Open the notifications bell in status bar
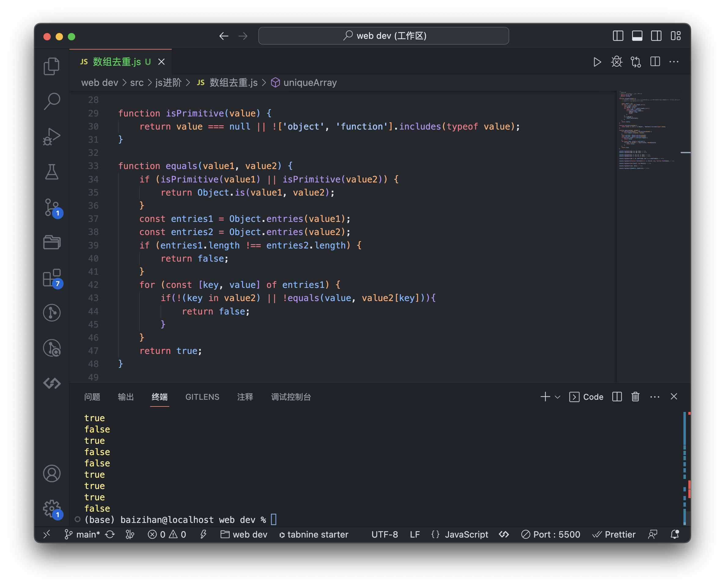This screenshot has height=588, width=725. coord(675,534)
